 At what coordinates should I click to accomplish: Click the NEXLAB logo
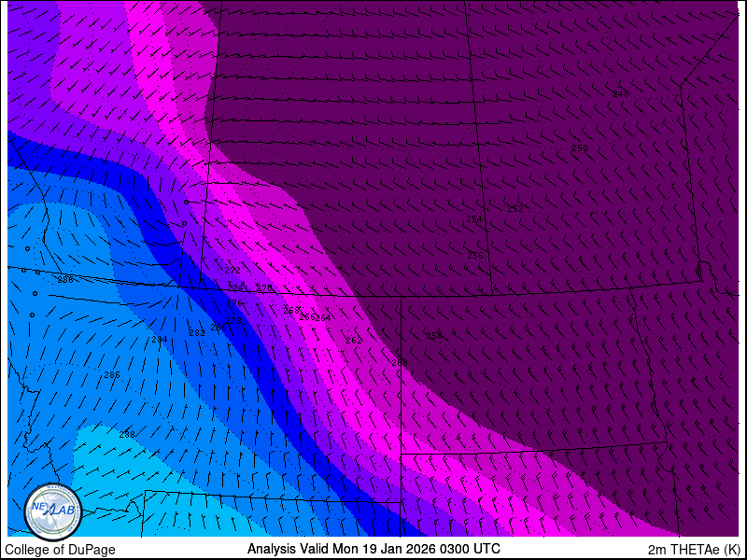pyautogui.click(x=53, y=512)
